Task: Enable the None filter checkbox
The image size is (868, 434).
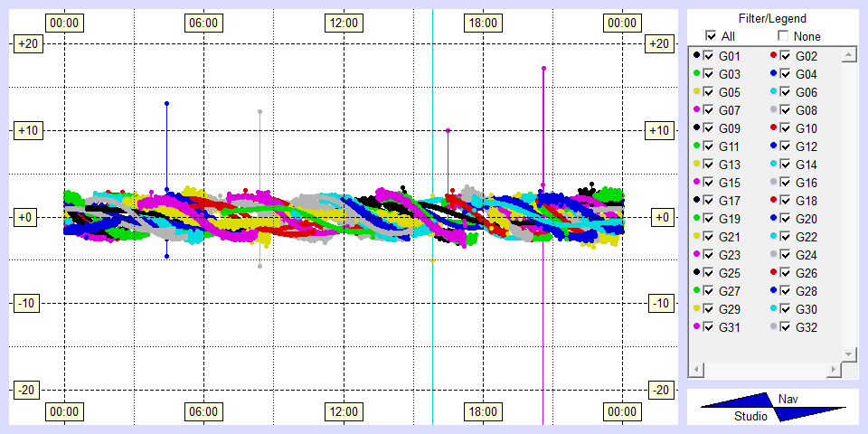Action: pyautogui.click(x=783, y=36)
